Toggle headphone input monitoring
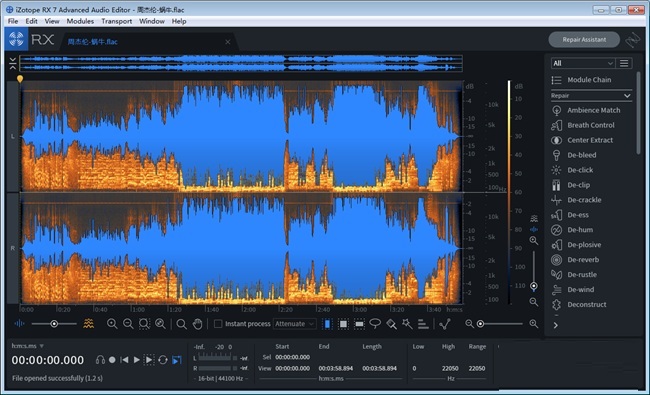This screenshot has width=650, height=395. [100, 360]
